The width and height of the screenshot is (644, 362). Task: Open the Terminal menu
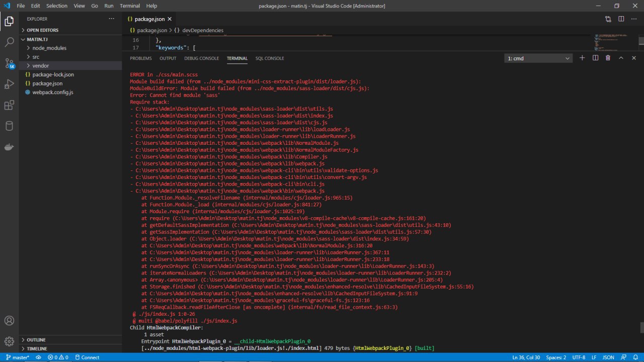click(130, 6)
